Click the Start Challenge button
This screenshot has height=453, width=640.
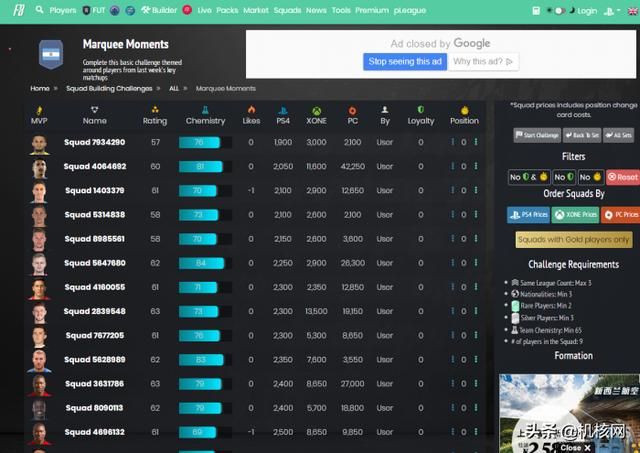click(537, 135)
